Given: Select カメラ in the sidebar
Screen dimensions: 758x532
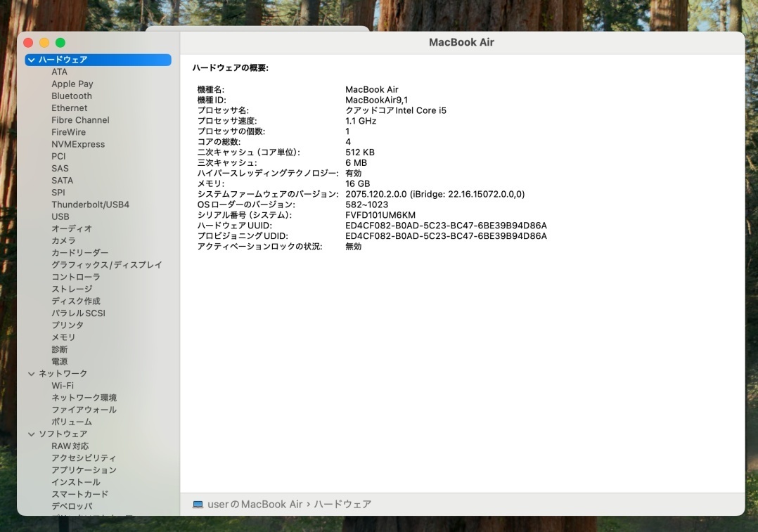Looking at the screenshot, I should pos(63,240).
